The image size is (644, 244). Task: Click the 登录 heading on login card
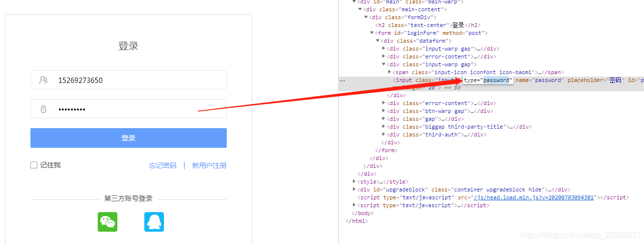pos(129,46)
